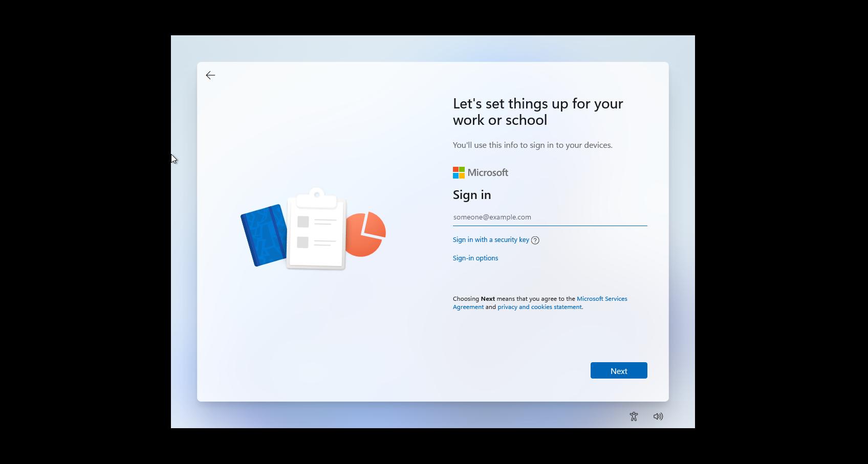This screenshot has height=464, width=868.
Task: Choose Sign in with a security key
Action: pos(490,239)
